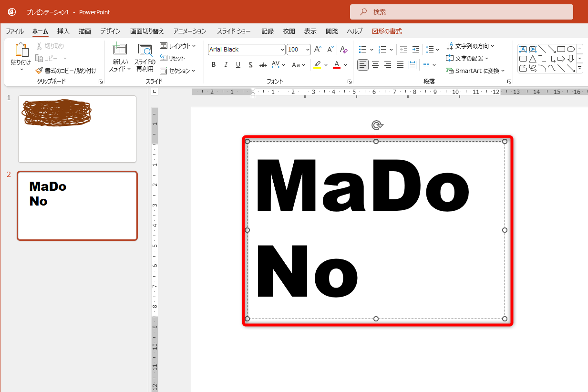Expand the shapes gallery with More arrow
Screen dimensions: 588x392
coord(580,68)
